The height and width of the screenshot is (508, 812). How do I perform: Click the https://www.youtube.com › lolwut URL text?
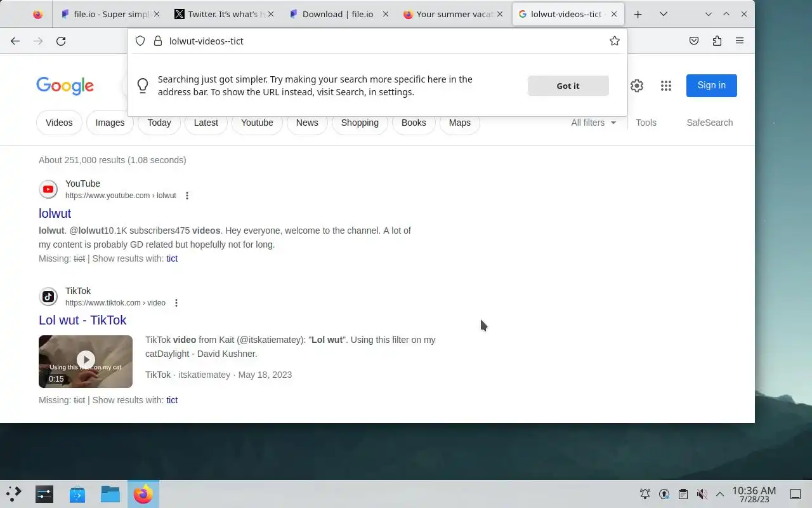click(121, 196)
